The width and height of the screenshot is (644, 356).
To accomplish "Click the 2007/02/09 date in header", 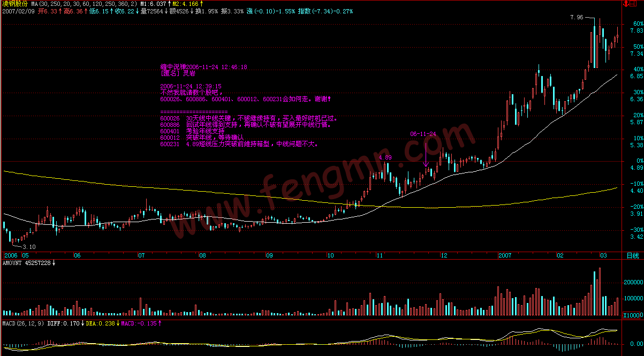I will pos(18,11).
